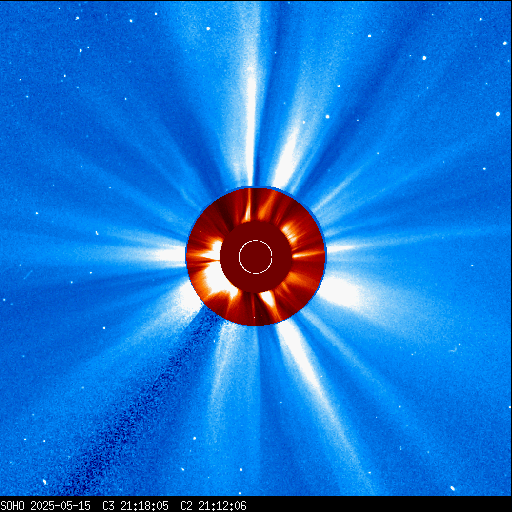512x512 pixels.
Task: Select the faint curved streak in right-side background
Action: point(453,350)
